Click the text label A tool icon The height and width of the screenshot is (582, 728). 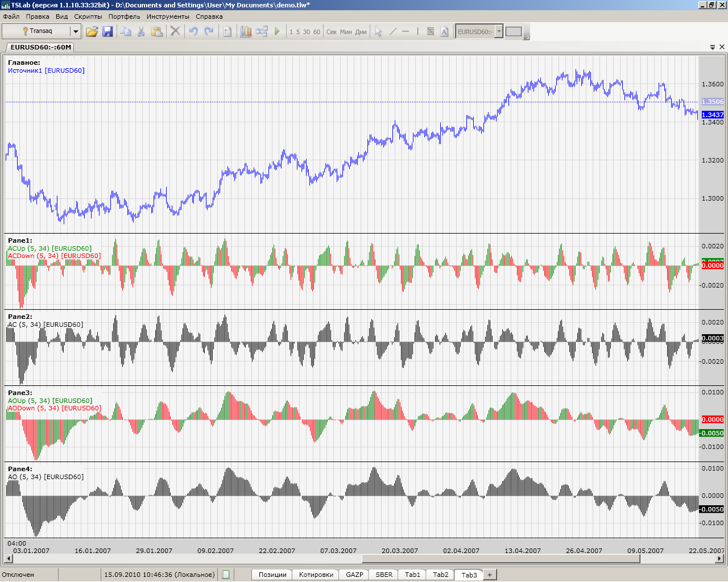click(x=444, y=32)
